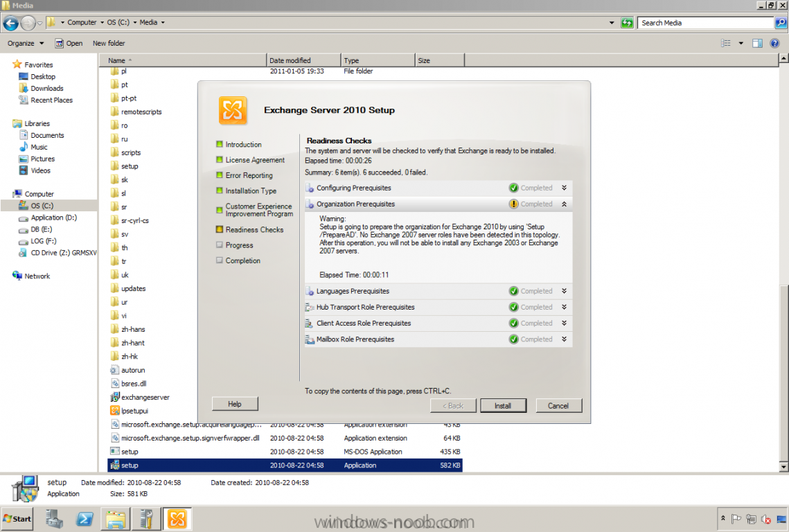Screen dimensions: 789x532
Task: Click the Client Access Role Prerequisites icon
Action: click(x=310, y=323)
